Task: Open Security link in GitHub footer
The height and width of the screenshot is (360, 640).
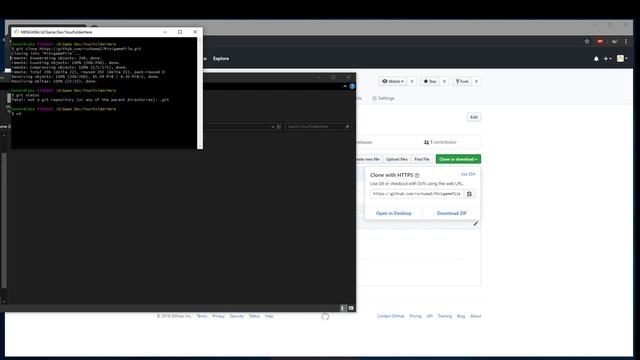Action: (x=236, y=316)
